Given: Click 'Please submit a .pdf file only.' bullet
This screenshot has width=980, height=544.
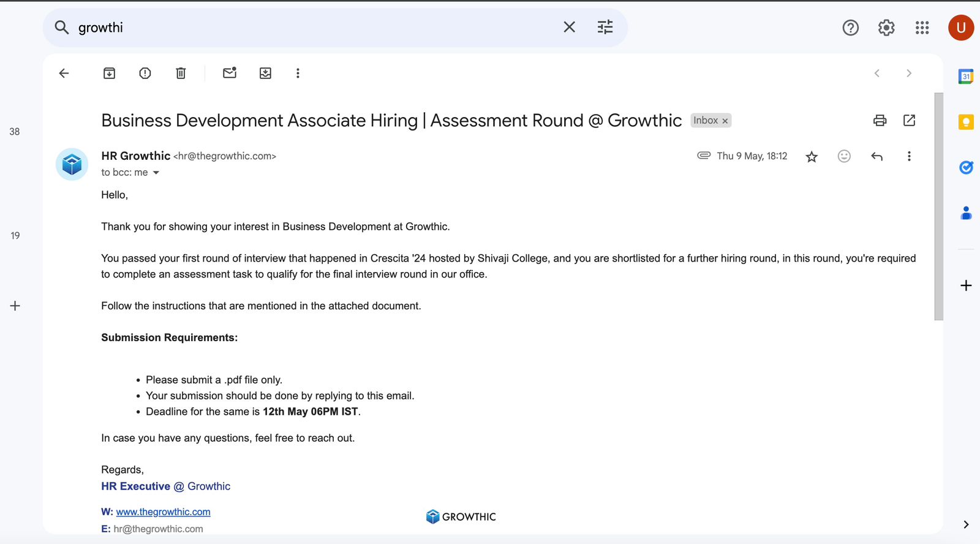Looking at the screenshot, I should [x=214, y=380].
